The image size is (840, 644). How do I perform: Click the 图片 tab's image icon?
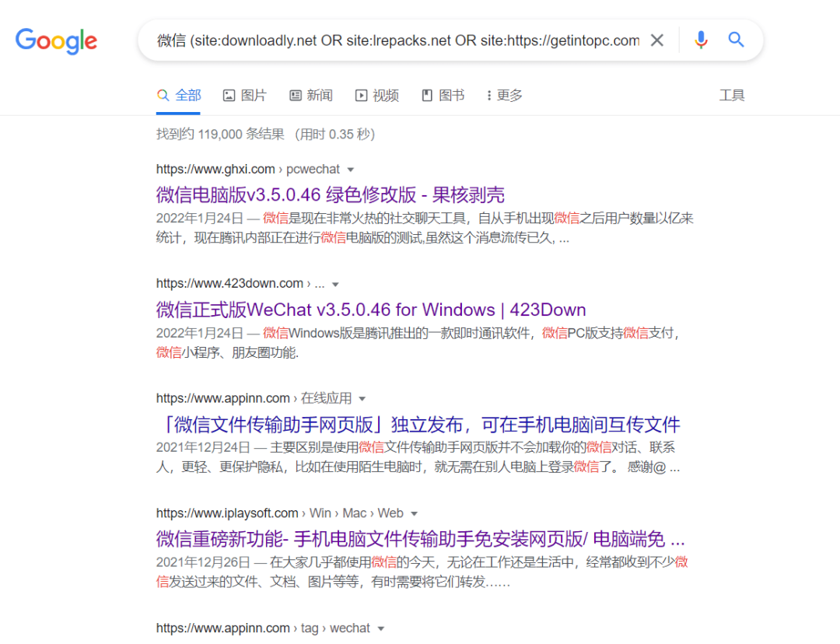tap(228, 94)
